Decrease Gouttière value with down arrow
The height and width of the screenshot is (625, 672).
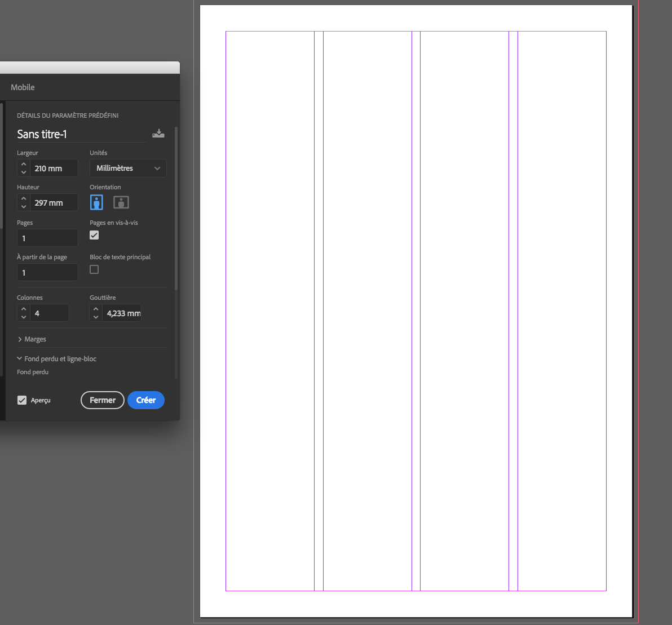coord(96,317)
